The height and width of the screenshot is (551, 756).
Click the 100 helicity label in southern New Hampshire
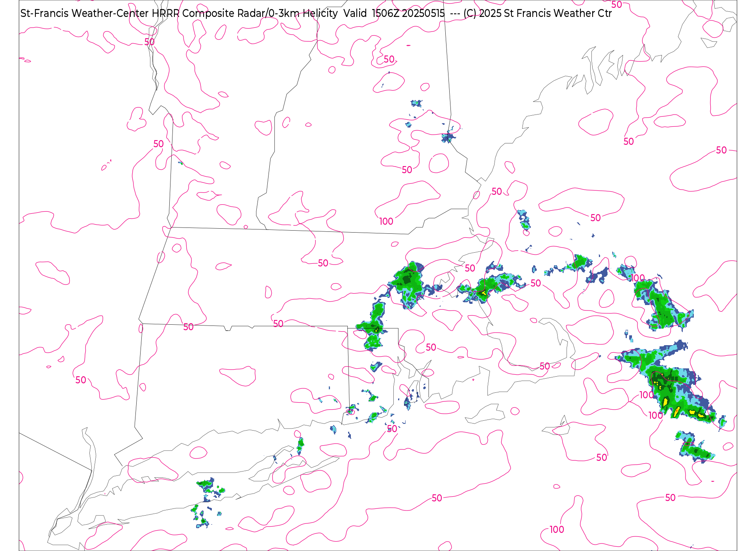click(386, 222)
